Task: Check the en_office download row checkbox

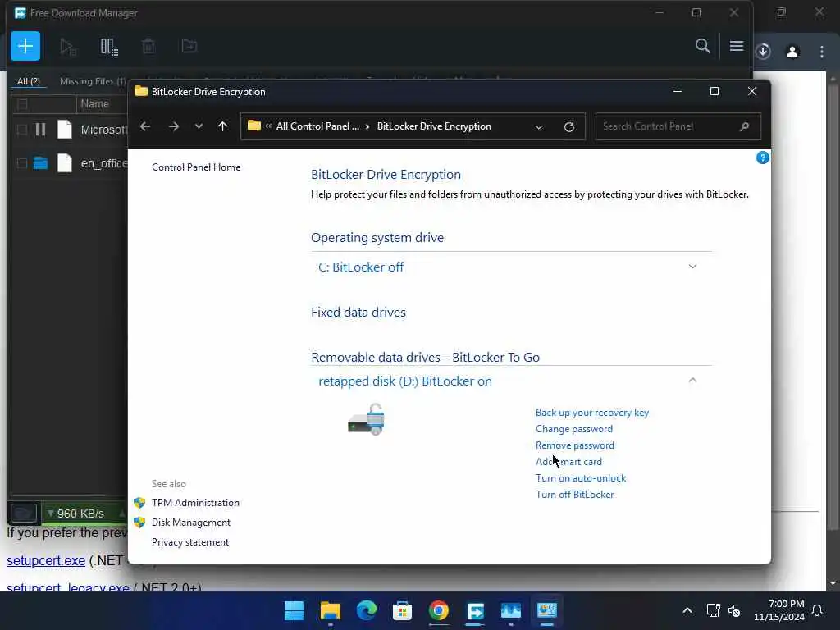Action: [x=22, y=163]
